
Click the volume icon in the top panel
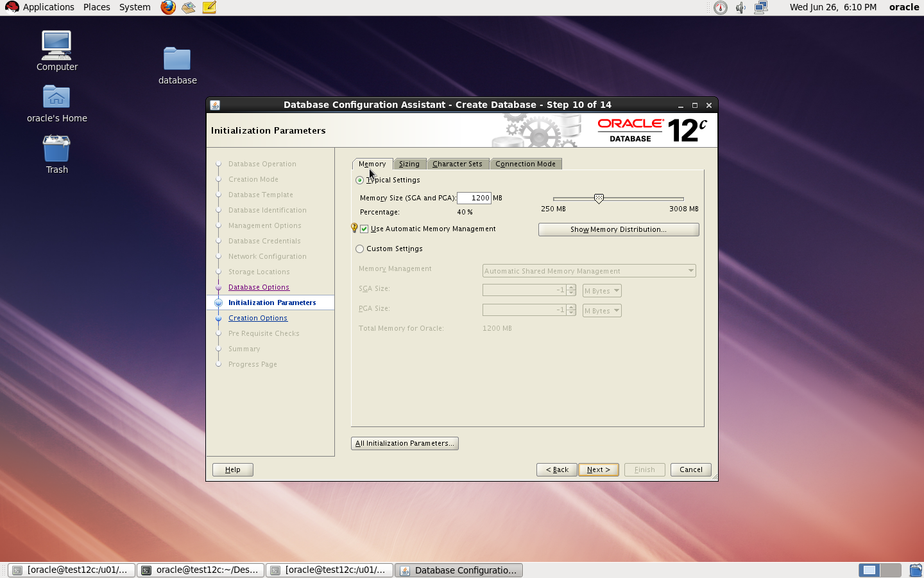tap(740, 8)
